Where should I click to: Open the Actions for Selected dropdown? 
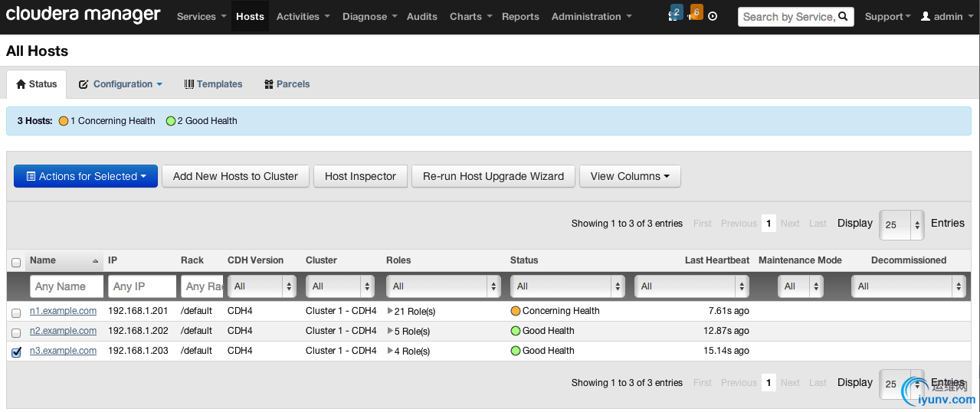click(x=86, y=176)
